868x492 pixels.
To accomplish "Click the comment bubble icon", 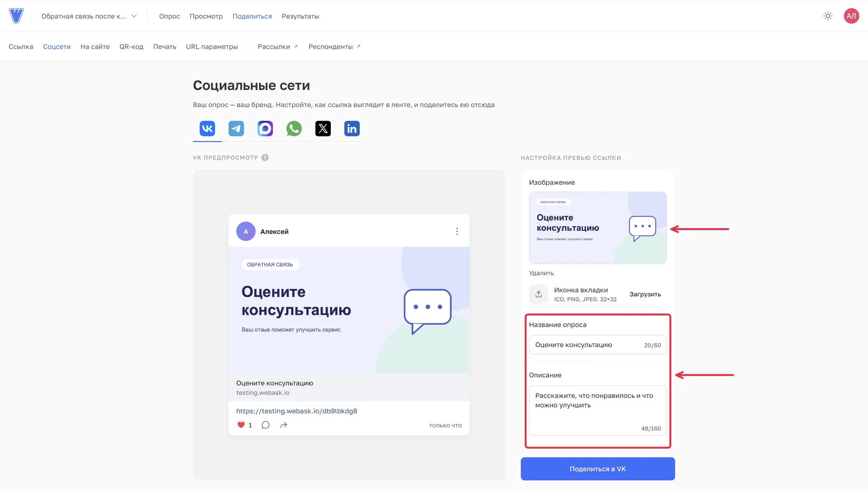I will click(x=266, y=425).
